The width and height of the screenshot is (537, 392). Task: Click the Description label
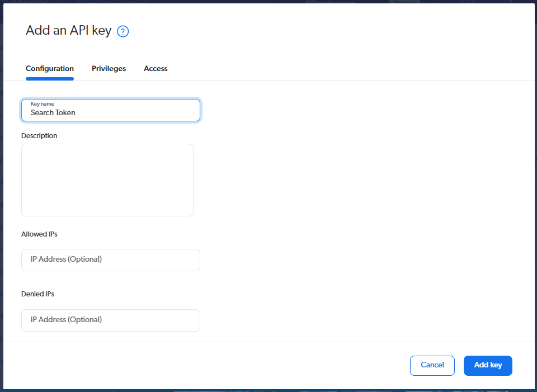tap(39, 135)
